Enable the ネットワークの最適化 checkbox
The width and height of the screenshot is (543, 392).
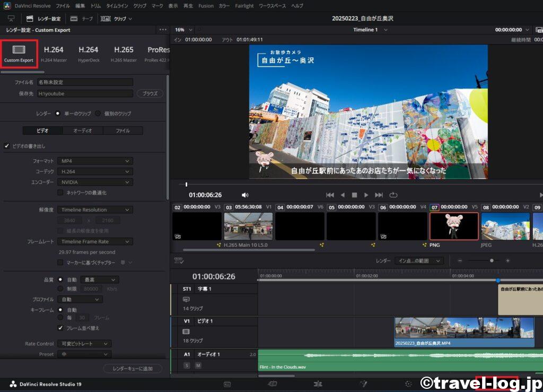[x=60, y=193]
